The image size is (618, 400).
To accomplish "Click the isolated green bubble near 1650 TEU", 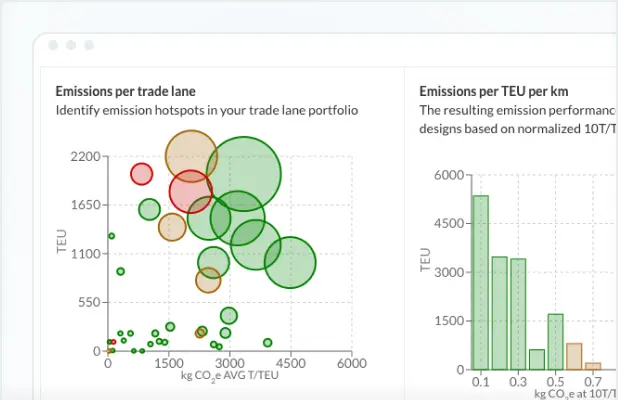I will 149,209.
